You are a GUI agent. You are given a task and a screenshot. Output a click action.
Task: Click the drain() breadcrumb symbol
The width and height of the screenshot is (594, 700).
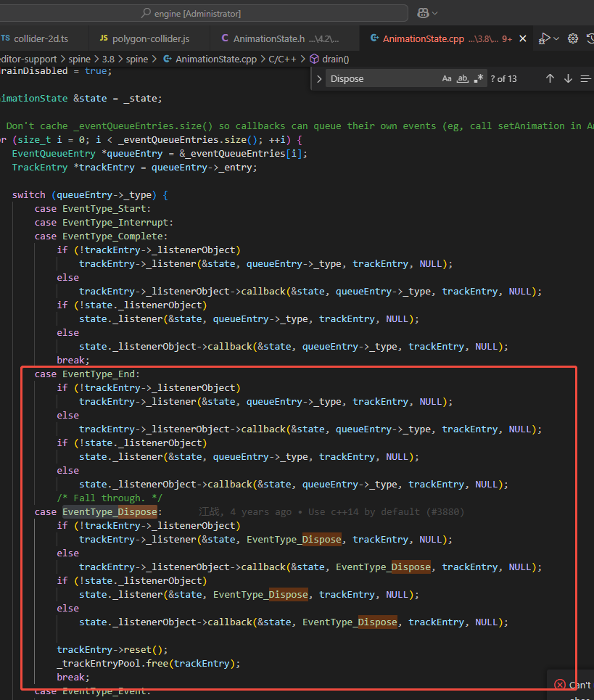336,59
